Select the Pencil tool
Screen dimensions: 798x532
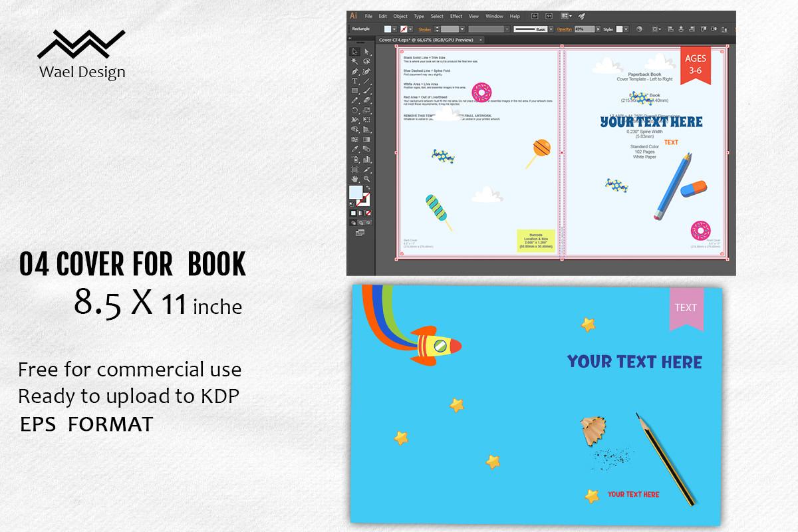point(354,100)
